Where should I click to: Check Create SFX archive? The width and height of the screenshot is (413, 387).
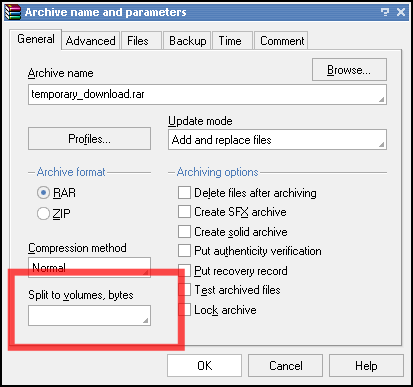click(x=184, y=212)
